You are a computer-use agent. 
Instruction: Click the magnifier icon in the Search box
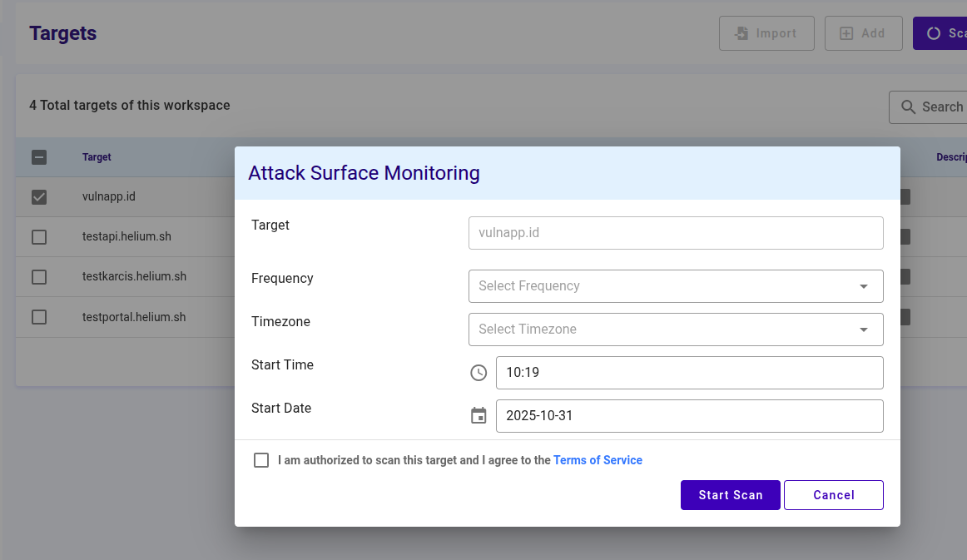907,107
